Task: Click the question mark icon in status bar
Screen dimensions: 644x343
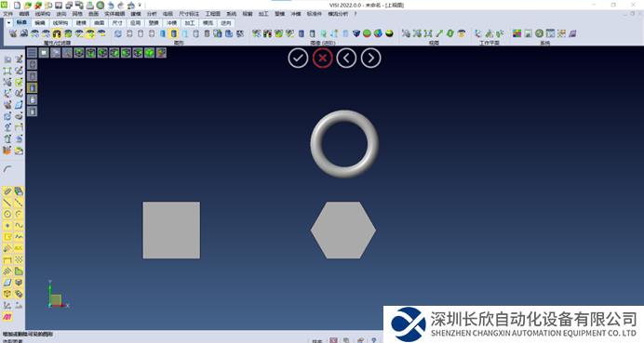Action: pos(374,340)
